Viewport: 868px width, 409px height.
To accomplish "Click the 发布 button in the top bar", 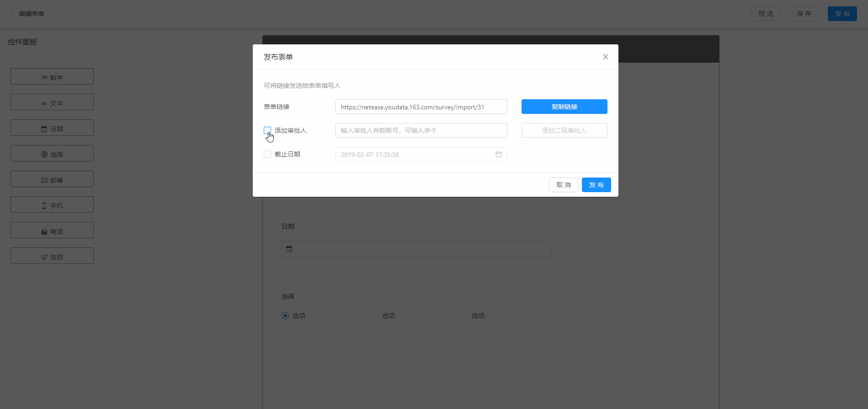I will (842, 14).
